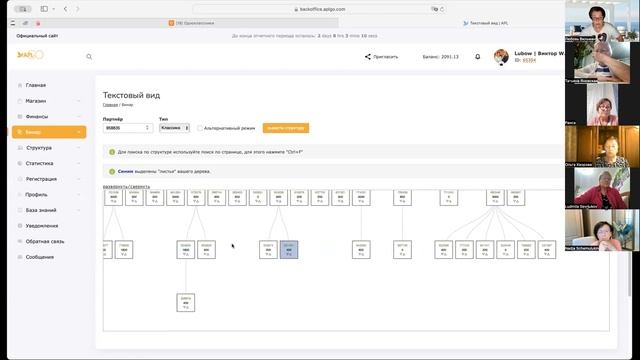Click the video thumbnail labeled Ольга
Viewport: 640px width, 360px height.
pos(602,147)
